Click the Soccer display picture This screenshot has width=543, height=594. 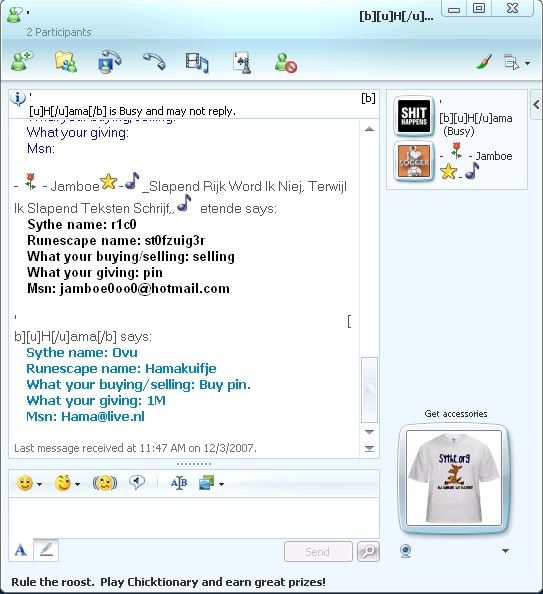pyautogui.click(x=414, y=161)
